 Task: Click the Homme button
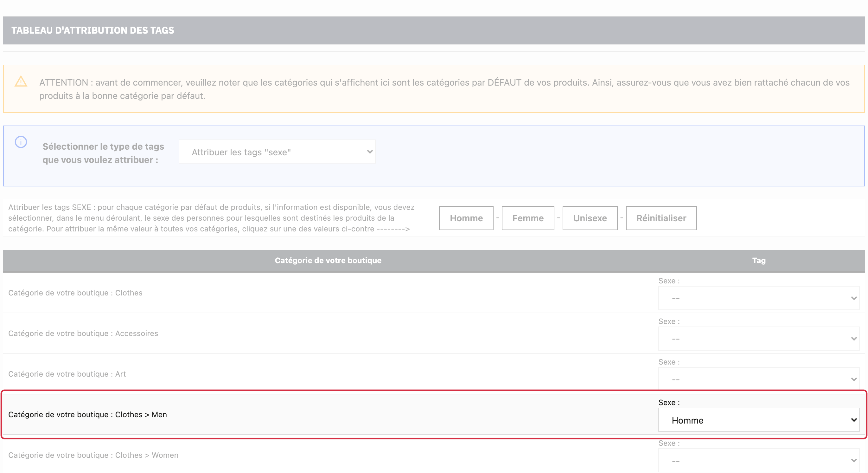tap(466, 218)
